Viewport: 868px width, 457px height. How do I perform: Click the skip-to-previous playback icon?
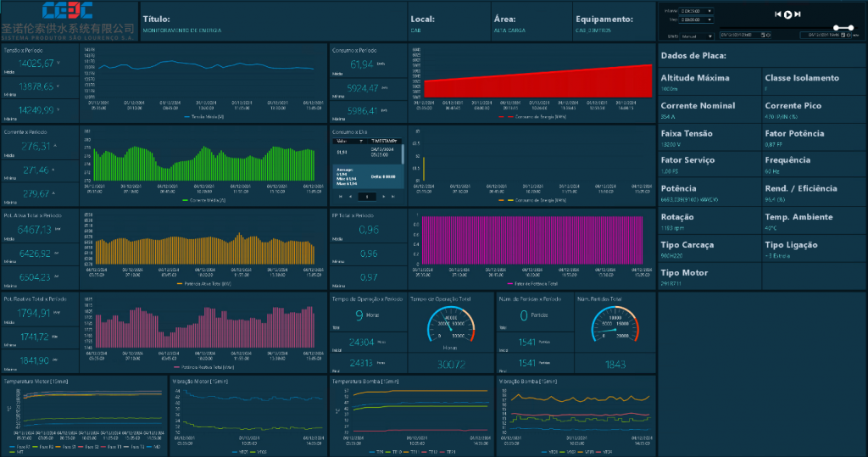click(777, 14)
